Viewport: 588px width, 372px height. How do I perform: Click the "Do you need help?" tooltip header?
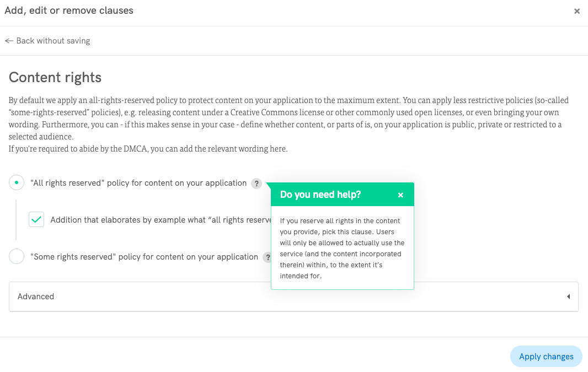[320, 195]
